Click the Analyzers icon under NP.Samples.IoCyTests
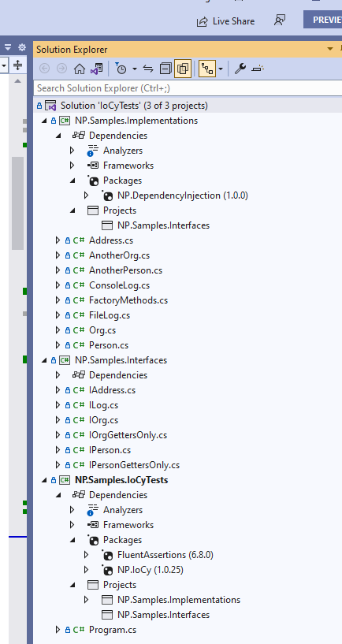The height and width of the screenshot is (644, 342). 93,510
